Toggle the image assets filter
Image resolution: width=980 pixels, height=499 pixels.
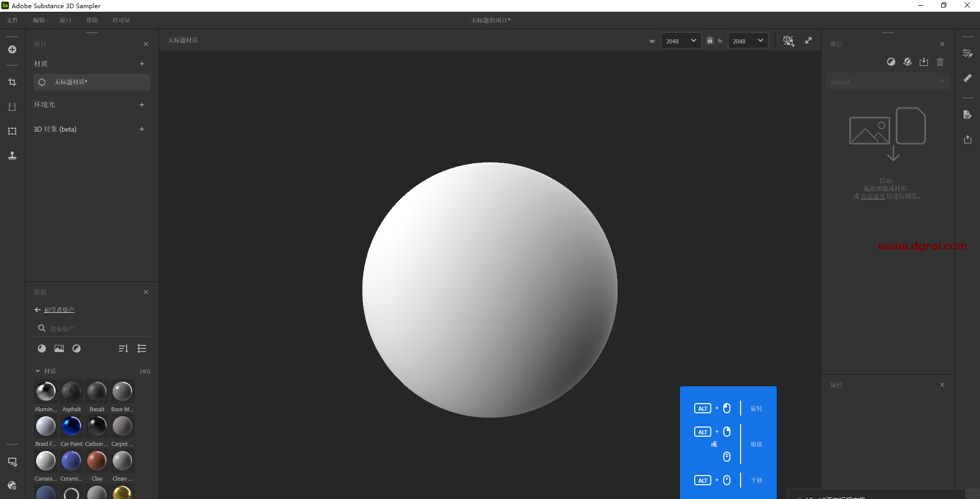59,348
